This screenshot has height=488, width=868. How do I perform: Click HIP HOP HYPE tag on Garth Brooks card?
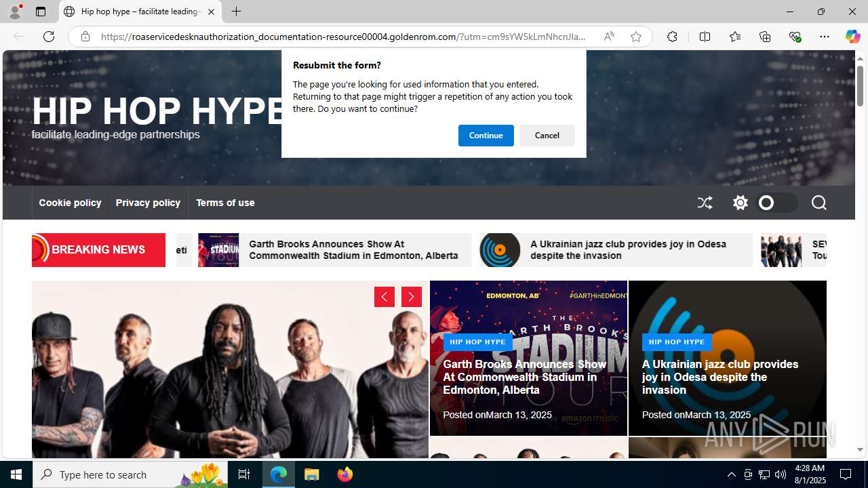(477, 342)
